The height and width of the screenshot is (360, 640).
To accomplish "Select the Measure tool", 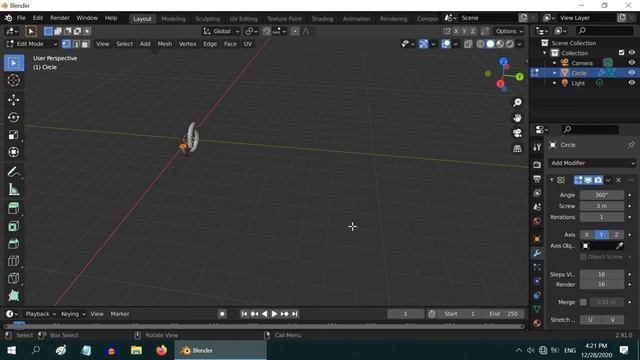I will tap(13, 189).
